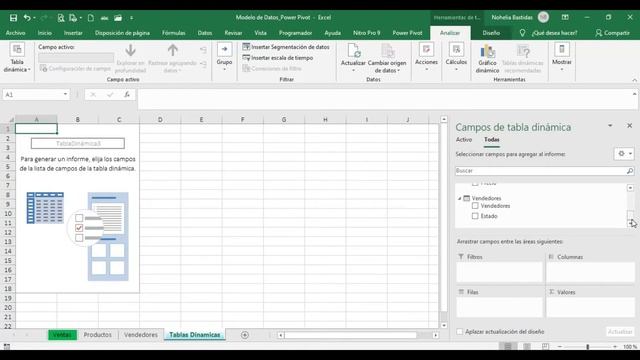Switch to the Insertar ribbon tab
Image resolution: width=640 pixels, height=360 pixels.
point(73,33)
